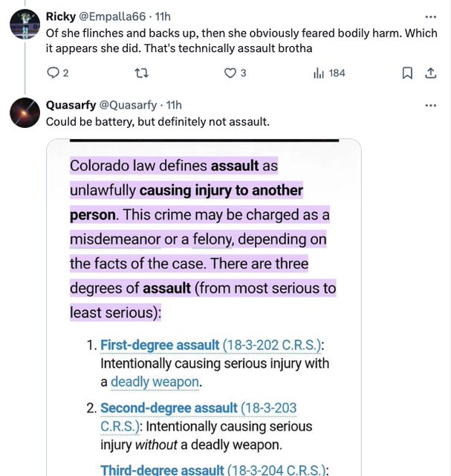Screen dimensions: 451x476
Task: Share Ricky's tweet
Action: 429,73
